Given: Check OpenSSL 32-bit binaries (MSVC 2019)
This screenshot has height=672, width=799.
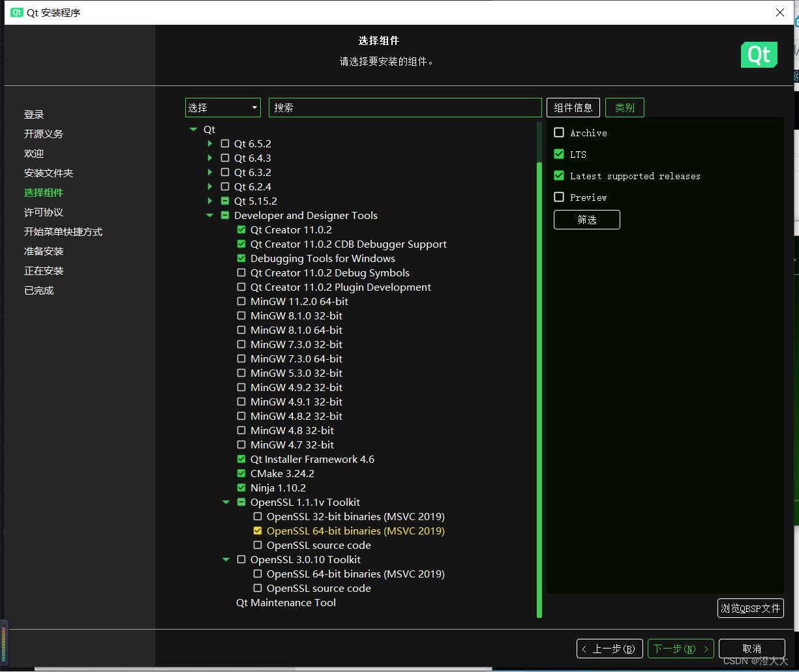Looking at the screenshot, I should point(258,516).
